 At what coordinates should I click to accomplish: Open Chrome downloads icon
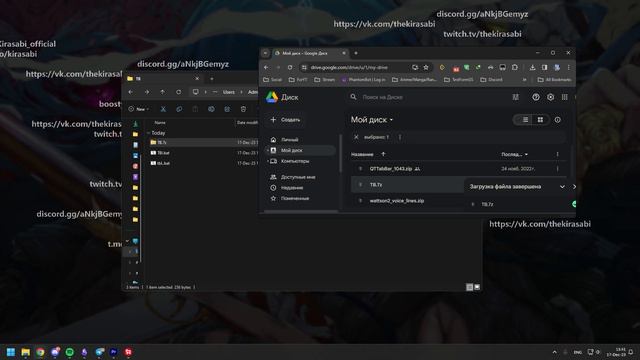pyautogui.click(x=532, y=67)
